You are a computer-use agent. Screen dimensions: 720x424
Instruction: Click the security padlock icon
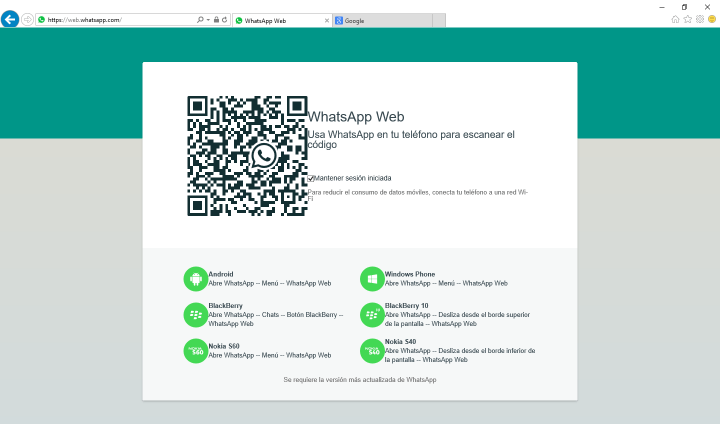216,20
